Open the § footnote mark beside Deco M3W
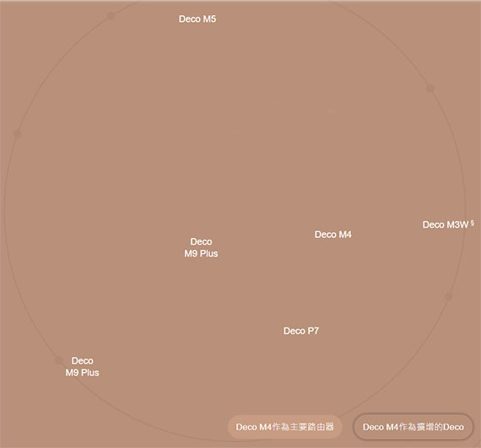The height and width of the screenshot is (448, 481). [x=472, y=223]
